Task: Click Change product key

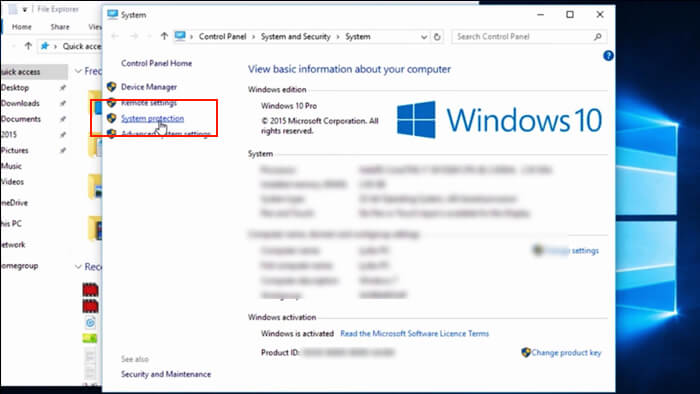Action: coord(566,353)
